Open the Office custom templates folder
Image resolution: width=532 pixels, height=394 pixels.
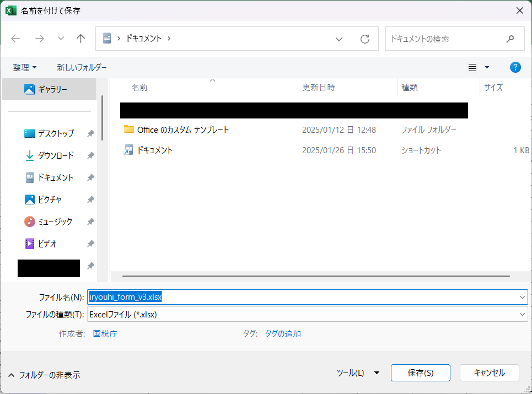click(182, 129)
